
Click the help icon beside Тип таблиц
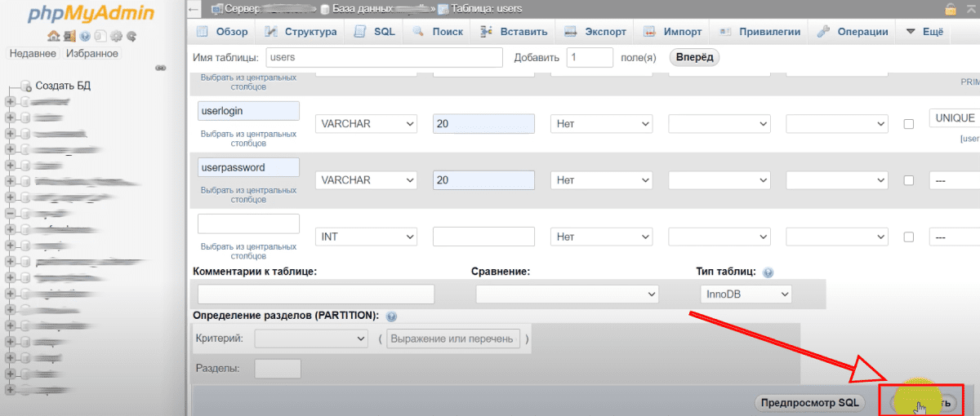pyautogui.click(x=768, y=273)
